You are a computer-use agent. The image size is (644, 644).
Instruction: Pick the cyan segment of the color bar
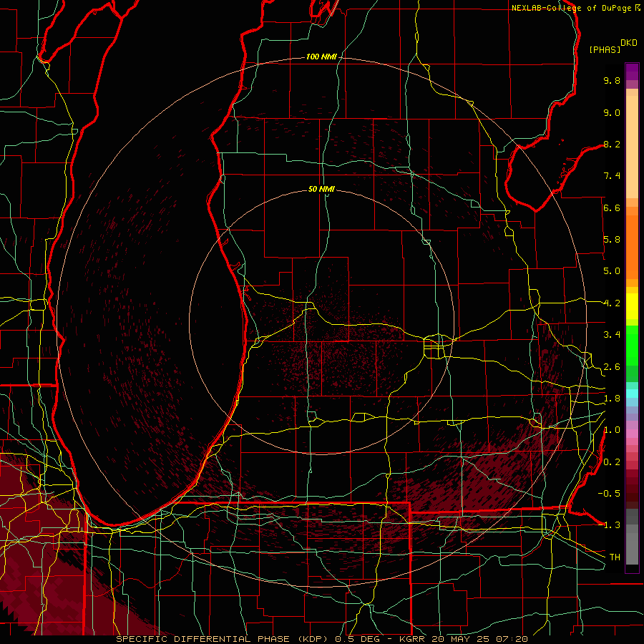(x=632, y=394)
